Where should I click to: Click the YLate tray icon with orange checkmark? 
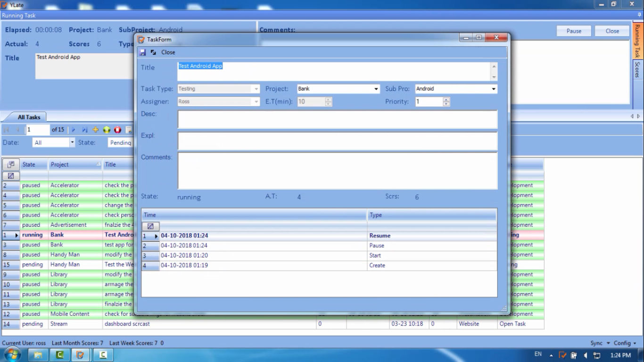click(x=562, y=355)
